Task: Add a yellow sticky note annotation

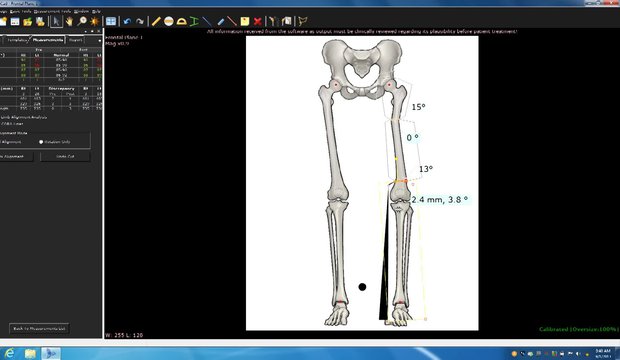Action: [x=245, y=21]
